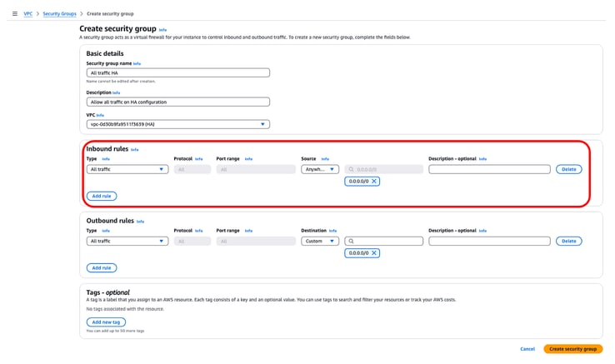Open outbound rule Type dropdown
615x364 pixels.
[127, 242]
